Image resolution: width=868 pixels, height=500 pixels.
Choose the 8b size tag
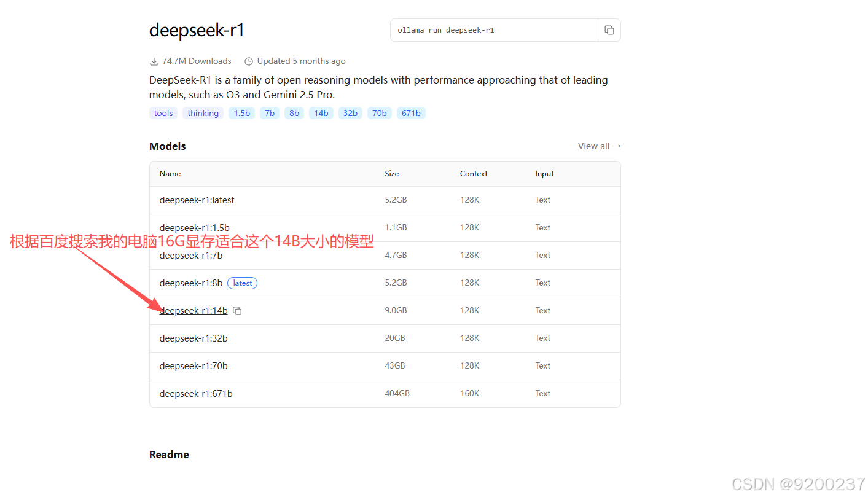(294, 113)
